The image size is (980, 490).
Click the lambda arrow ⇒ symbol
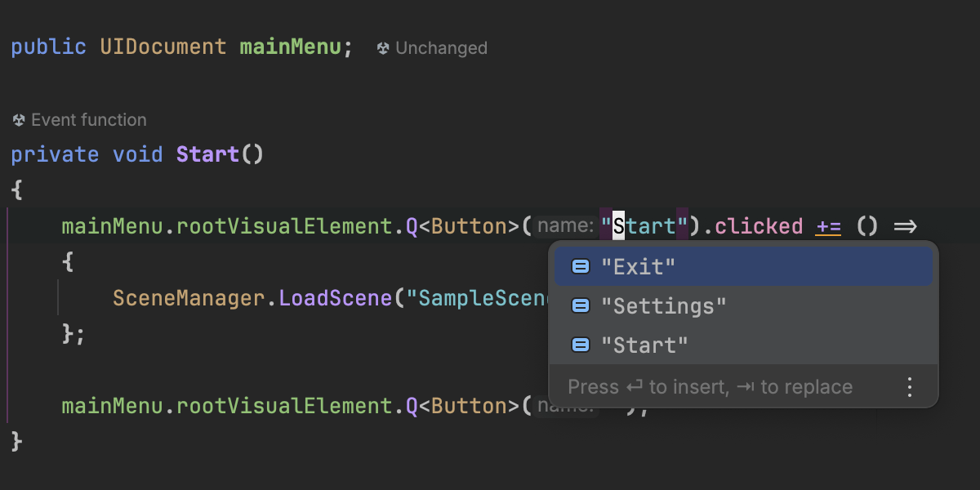coord(905,226)
